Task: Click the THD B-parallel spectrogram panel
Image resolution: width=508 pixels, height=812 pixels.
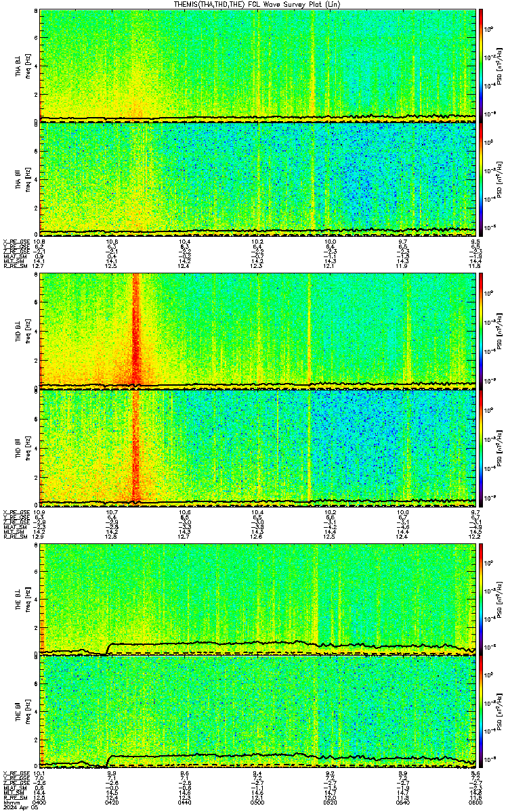Action: pyautogui.click(x=258, y=447)
